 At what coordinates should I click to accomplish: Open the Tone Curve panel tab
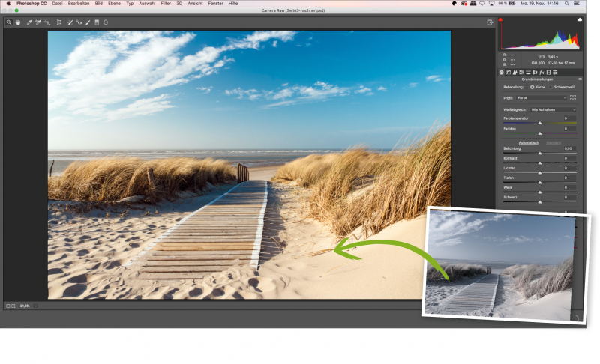(x=508, y=72)
